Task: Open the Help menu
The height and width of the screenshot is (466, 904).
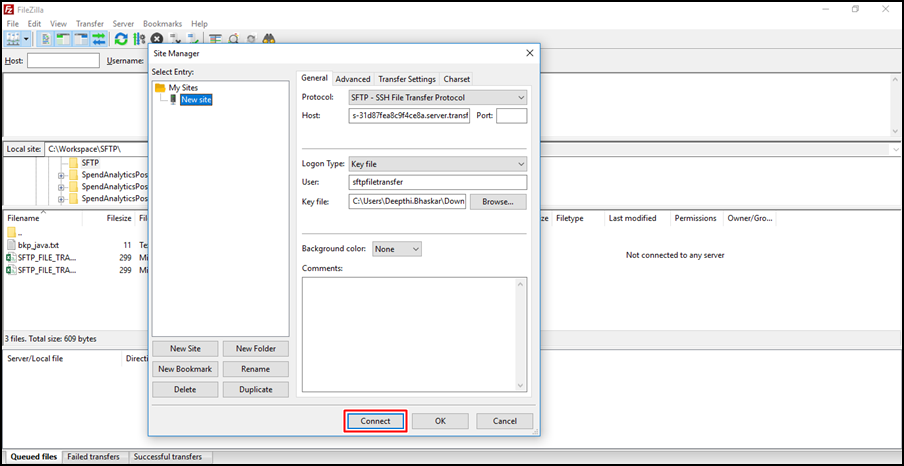Action: (x=199, y=24)
